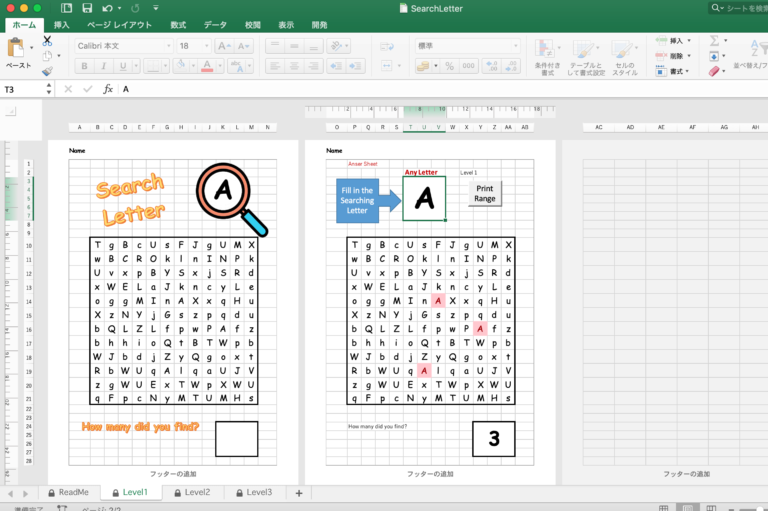Image resolution: width=768 pixels, height=511 pixels.
Task: Open the font color dropdown arrow
Action: click(x=219, y=66)
